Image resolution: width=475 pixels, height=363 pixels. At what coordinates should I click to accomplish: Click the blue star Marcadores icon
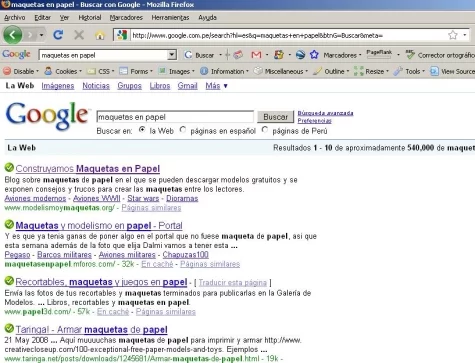pos(314,55)
